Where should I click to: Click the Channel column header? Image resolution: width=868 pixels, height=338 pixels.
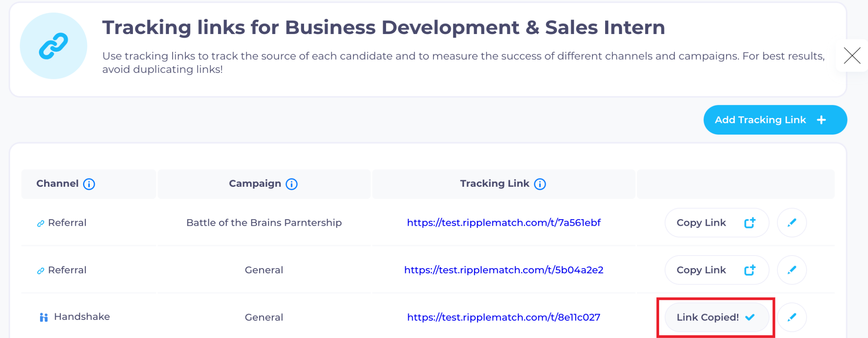(57, 184)
